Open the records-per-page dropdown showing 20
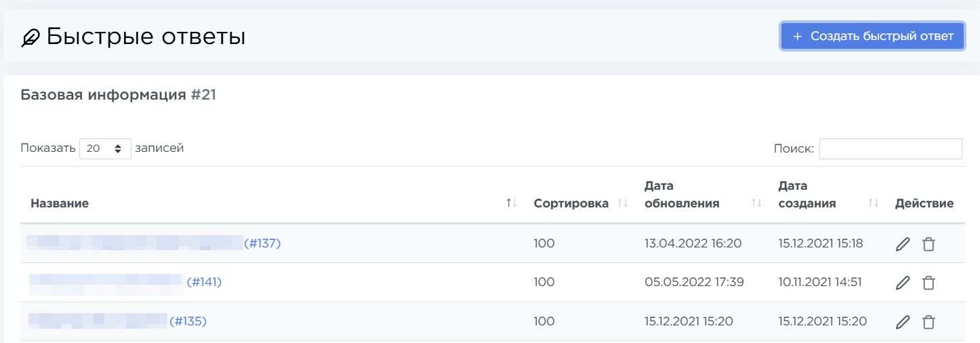Screen dimensions: 980x343 (x=105, y=148)
